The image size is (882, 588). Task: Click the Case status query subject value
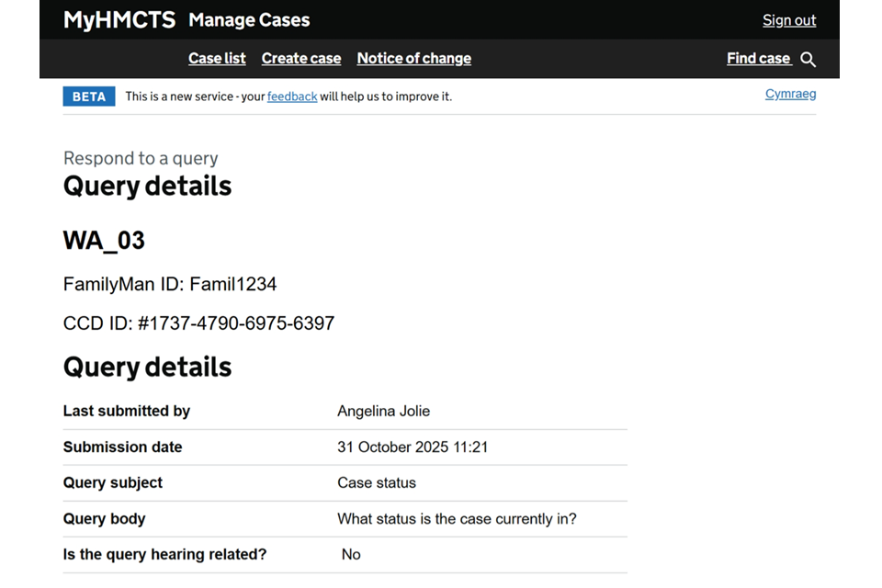[377, 482]
